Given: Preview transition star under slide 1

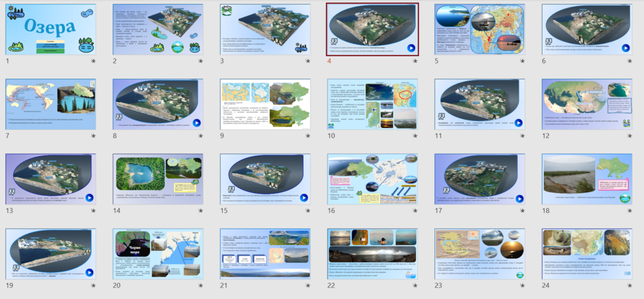Looking at the screenshot, I should [x=93, y=61].
